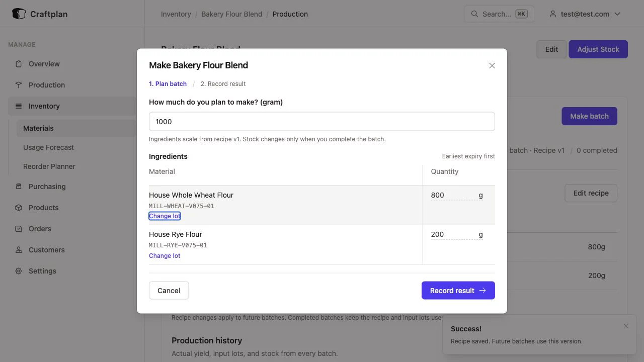Select the Plan batch step
Screen dimensions: 644x362
pos(168,84)
